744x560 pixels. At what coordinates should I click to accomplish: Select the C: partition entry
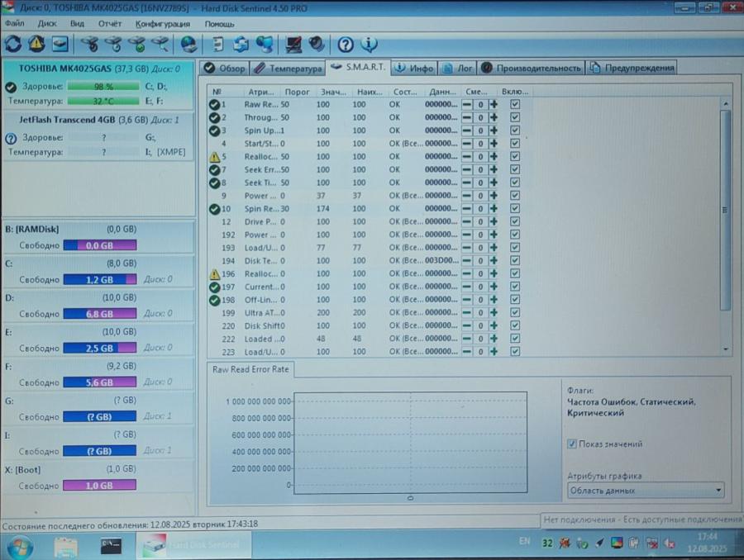[98, 272]
